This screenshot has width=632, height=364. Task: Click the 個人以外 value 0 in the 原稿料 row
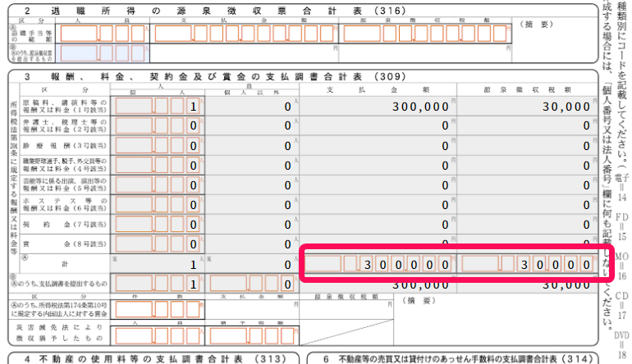coord(287,107)
